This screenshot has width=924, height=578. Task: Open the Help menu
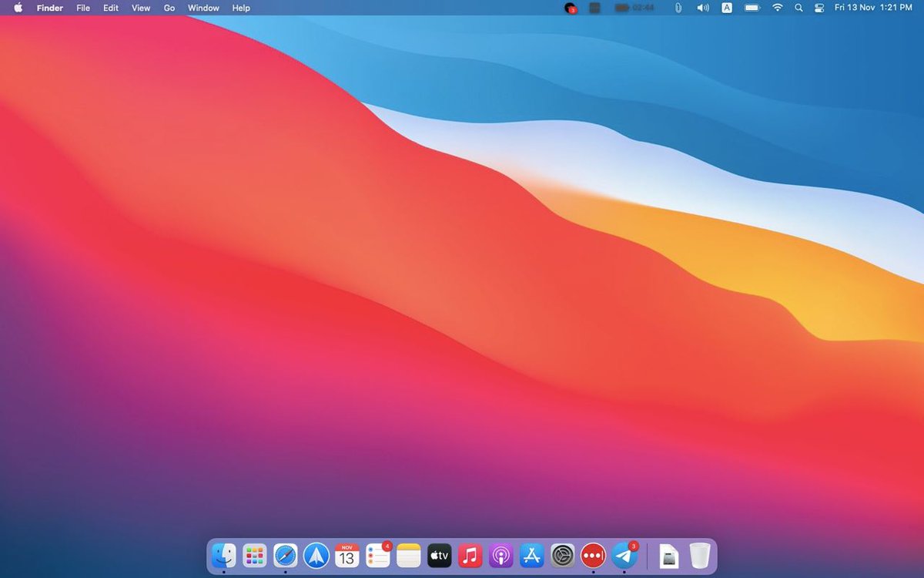point(241,8)
